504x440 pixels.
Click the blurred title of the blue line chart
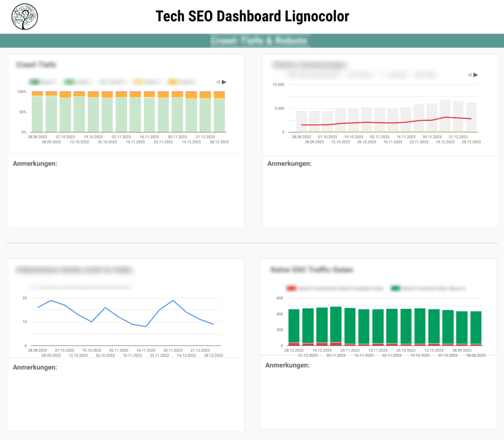pyautogui.click(x=74, y=270)
